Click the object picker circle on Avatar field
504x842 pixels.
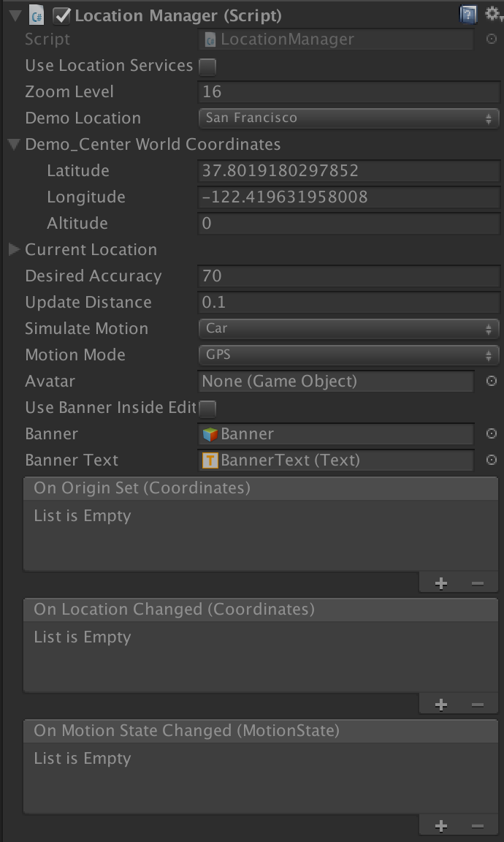492,381
